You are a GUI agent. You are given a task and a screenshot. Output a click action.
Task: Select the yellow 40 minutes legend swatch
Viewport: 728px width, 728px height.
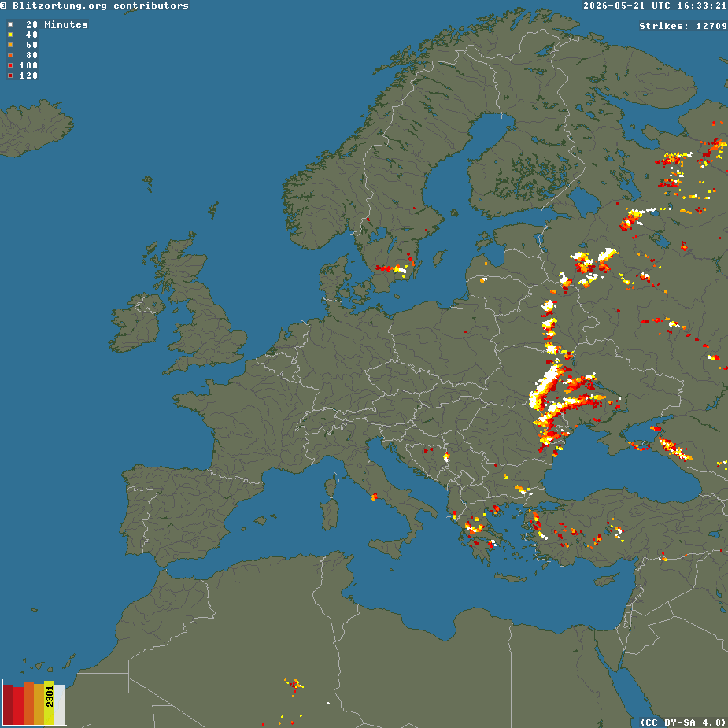pyautogui.click(x=10, y=35)
